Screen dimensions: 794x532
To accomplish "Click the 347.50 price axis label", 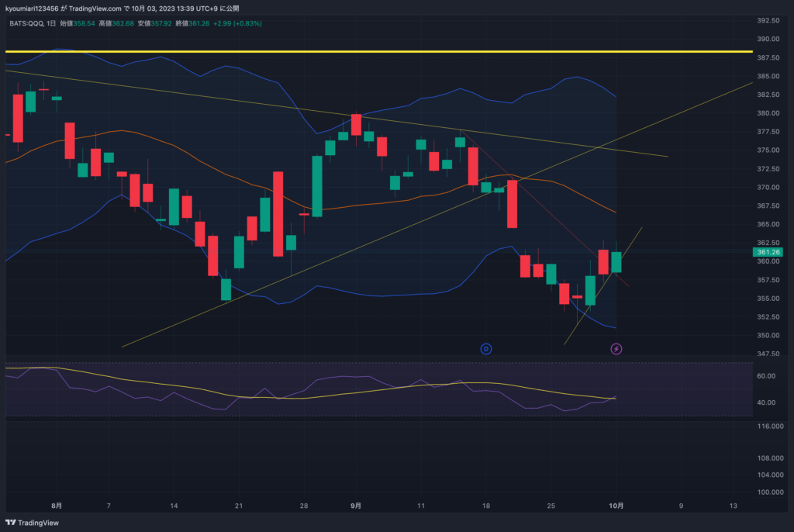I will point(768,354).
